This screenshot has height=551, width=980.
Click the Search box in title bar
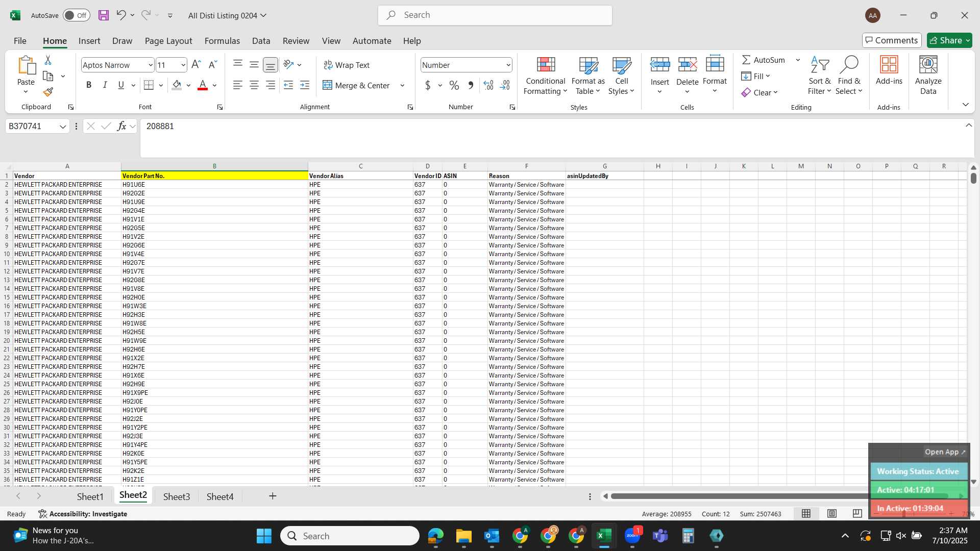tap(495, 15)
